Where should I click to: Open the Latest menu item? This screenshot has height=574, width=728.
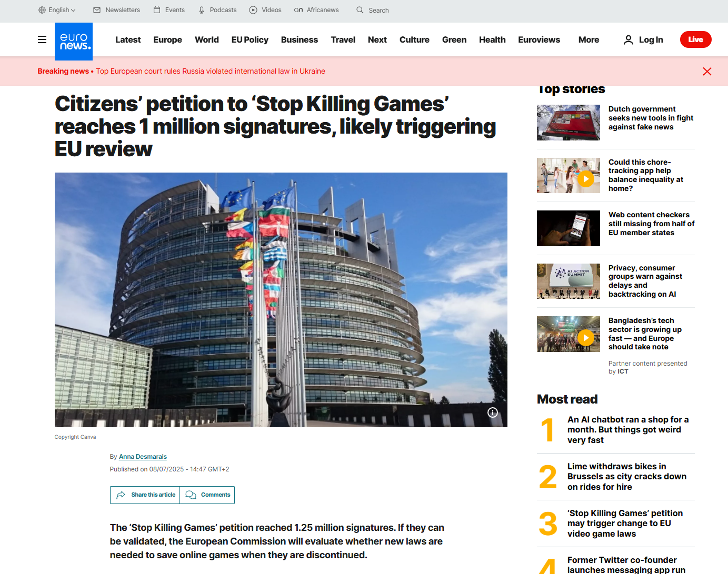[128, 39]
